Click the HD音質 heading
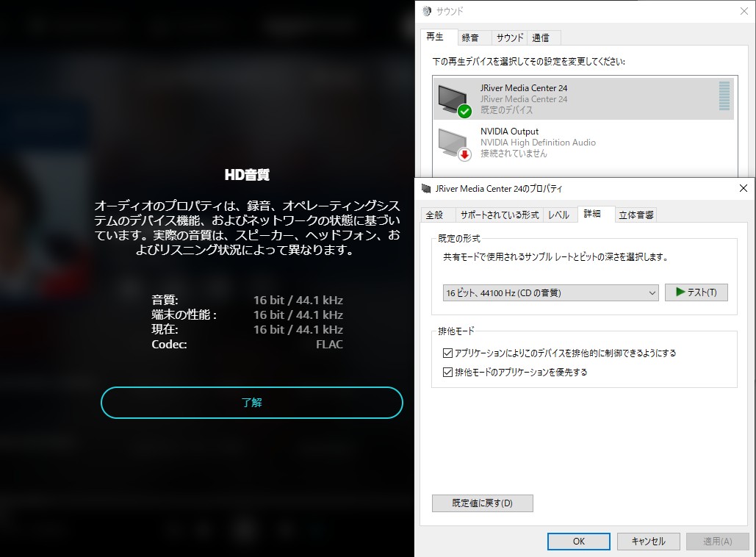The height and width of the screenshot is (557, 756). [247, 175]
